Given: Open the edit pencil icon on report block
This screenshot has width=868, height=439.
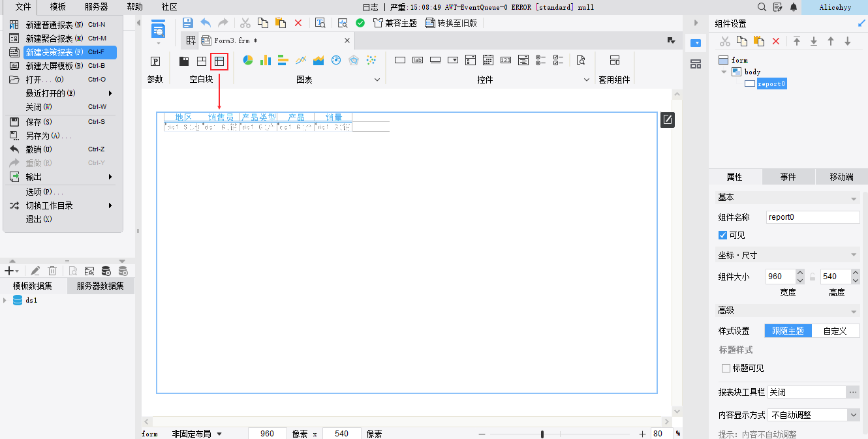Looking at the screenshot, I should click(x=667, y=120).
